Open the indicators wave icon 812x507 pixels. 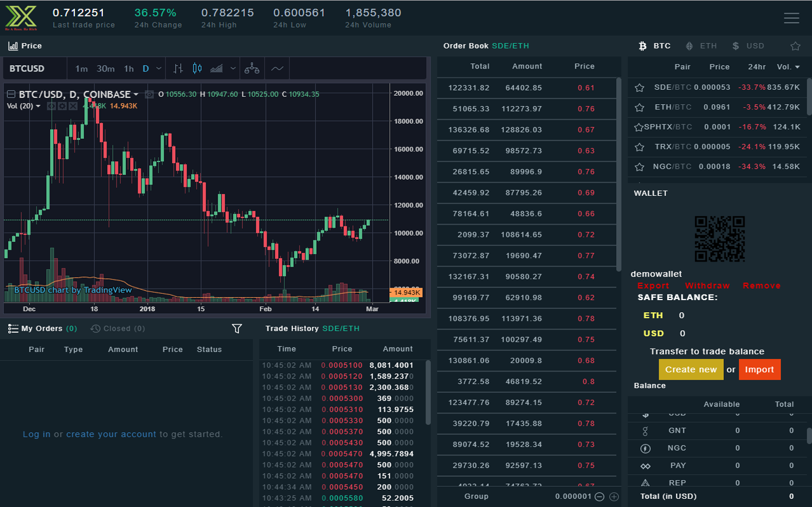[277, 69]
